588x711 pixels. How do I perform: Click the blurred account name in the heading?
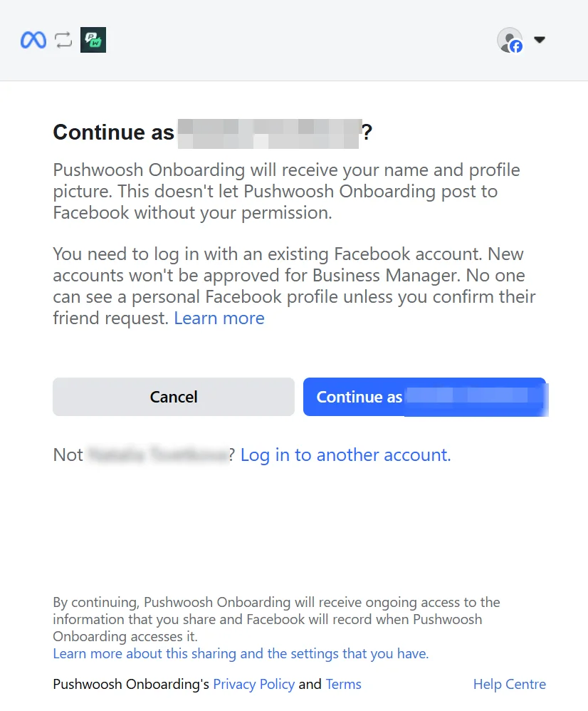click(x=268, y=133)
